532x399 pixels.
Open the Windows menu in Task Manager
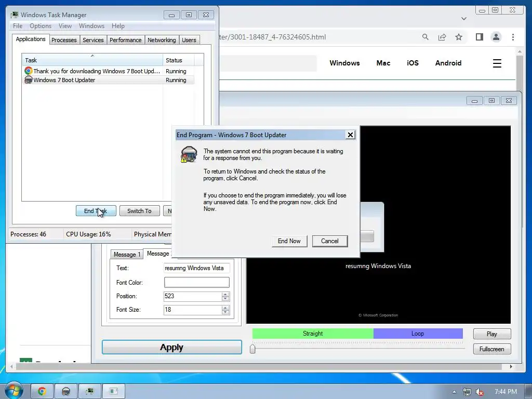tap(91, 26)
